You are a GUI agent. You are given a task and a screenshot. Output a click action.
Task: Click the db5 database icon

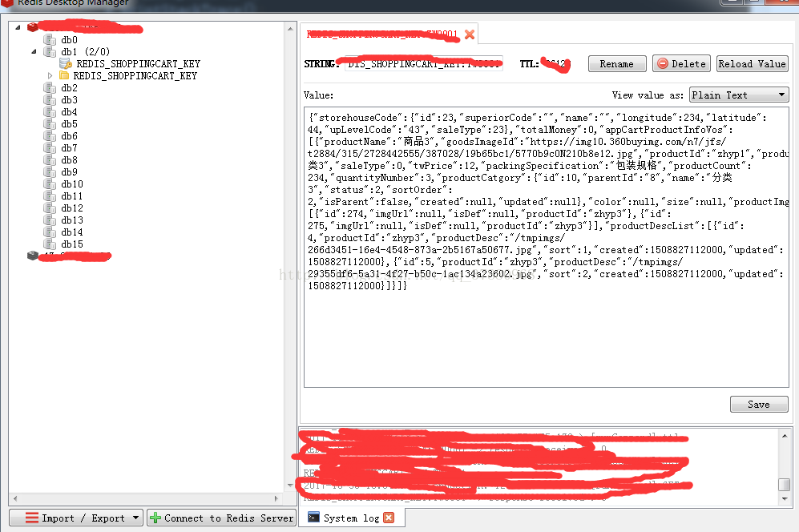[50, 124]
